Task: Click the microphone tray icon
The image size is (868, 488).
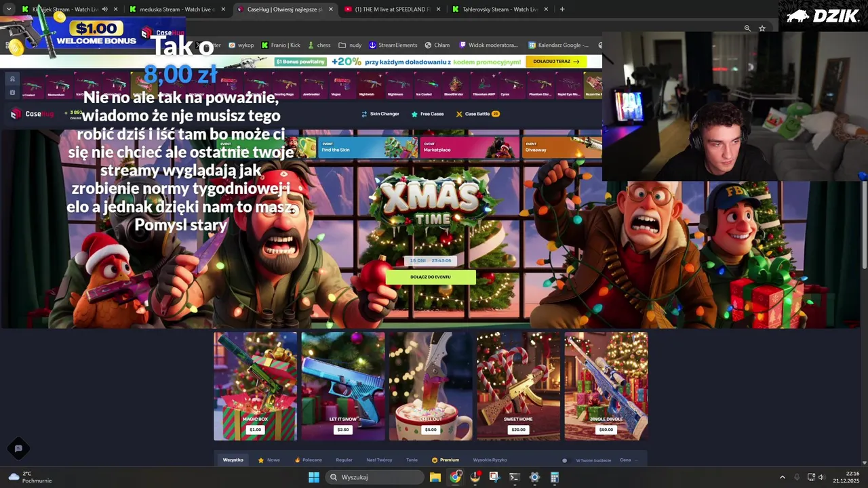Action: tap(797, 477)
